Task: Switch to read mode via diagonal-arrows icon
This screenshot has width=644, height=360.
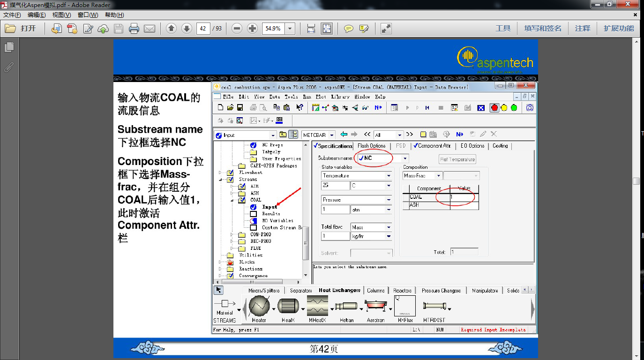Action: point(386,29)
